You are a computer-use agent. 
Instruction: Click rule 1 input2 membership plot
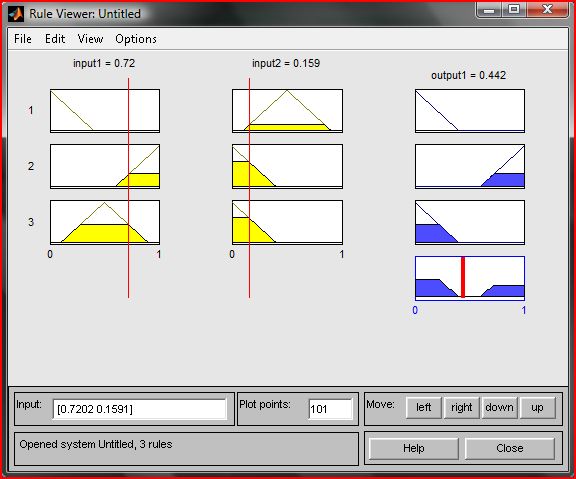(x=287, y=111)
